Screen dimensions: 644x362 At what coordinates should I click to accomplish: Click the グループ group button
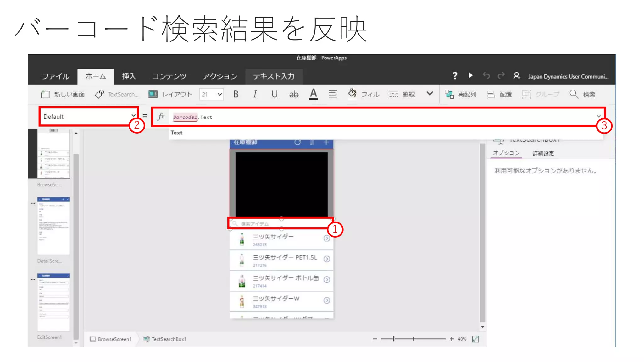click(541, 94)
